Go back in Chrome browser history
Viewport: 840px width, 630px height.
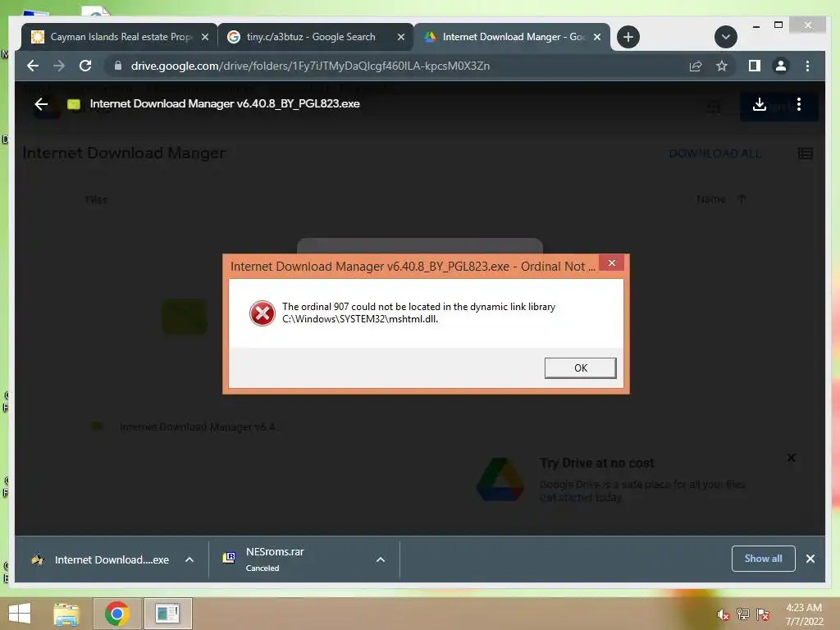33,66
